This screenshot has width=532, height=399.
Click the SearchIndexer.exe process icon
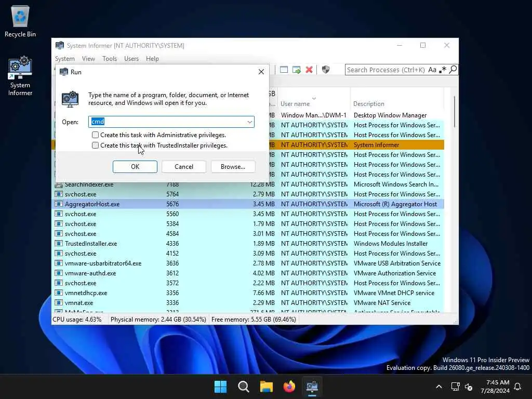pyautogui.click(x=59, y=184)
